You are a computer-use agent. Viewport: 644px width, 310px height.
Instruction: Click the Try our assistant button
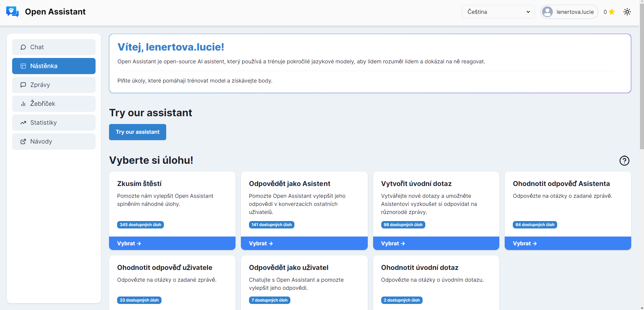138,132
